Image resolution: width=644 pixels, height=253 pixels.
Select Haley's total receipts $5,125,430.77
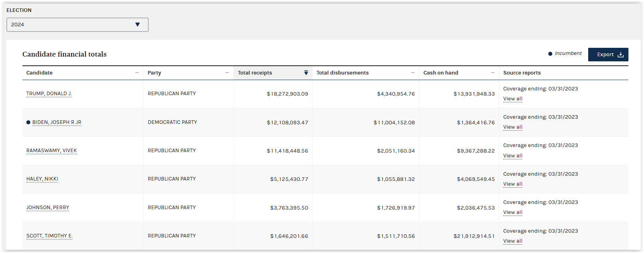[x=289, y=179]
